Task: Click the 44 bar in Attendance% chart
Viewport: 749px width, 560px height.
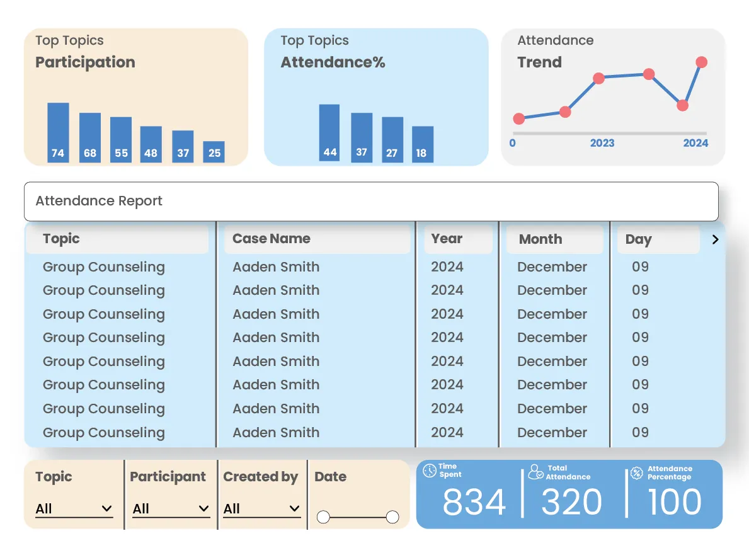Action: click(329, 132)
